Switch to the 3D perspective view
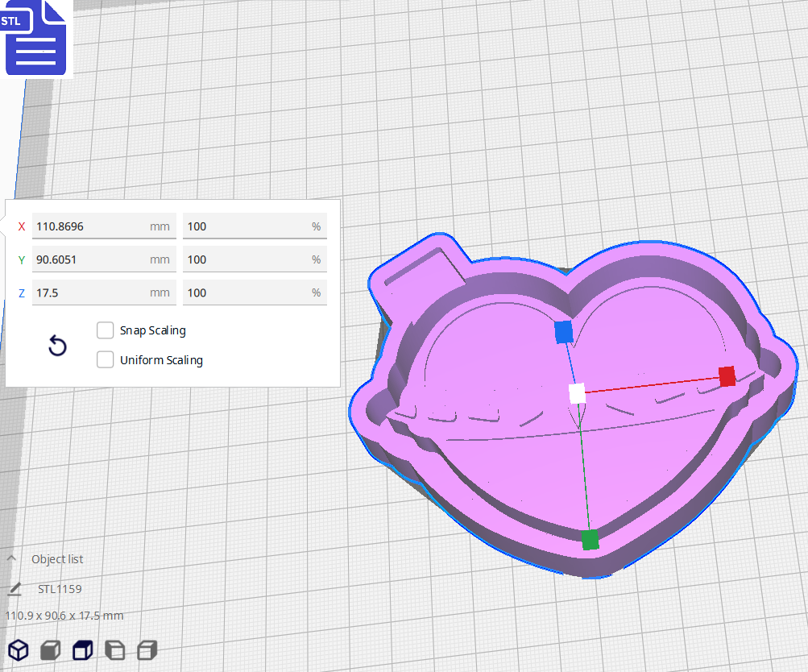Viewport: 808px width, 672px height. [18, 650]
